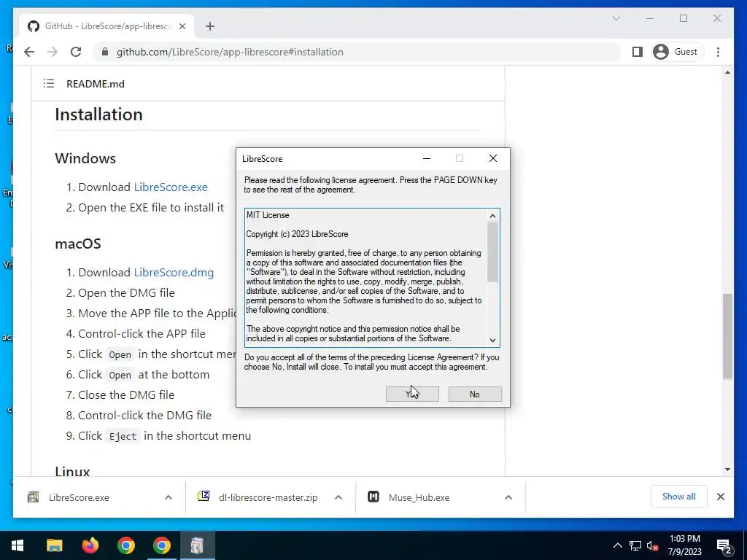This screenshot has width=747, height=560.
Task: Open the network tray icon
Action: [635, 545]
